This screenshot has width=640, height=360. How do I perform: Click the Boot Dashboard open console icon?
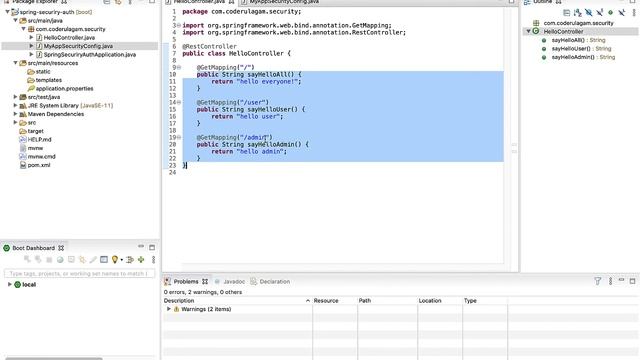pyautogui.click(x=71, y=260)
